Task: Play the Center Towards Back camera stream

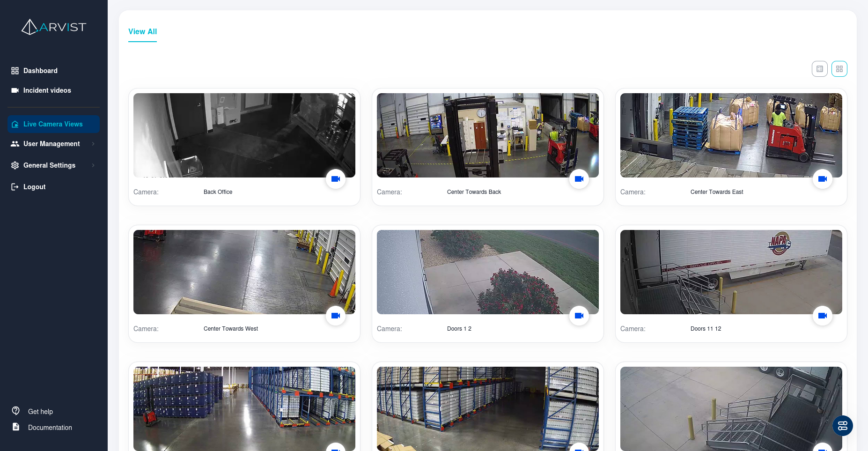Action: [x=579, y=179]
